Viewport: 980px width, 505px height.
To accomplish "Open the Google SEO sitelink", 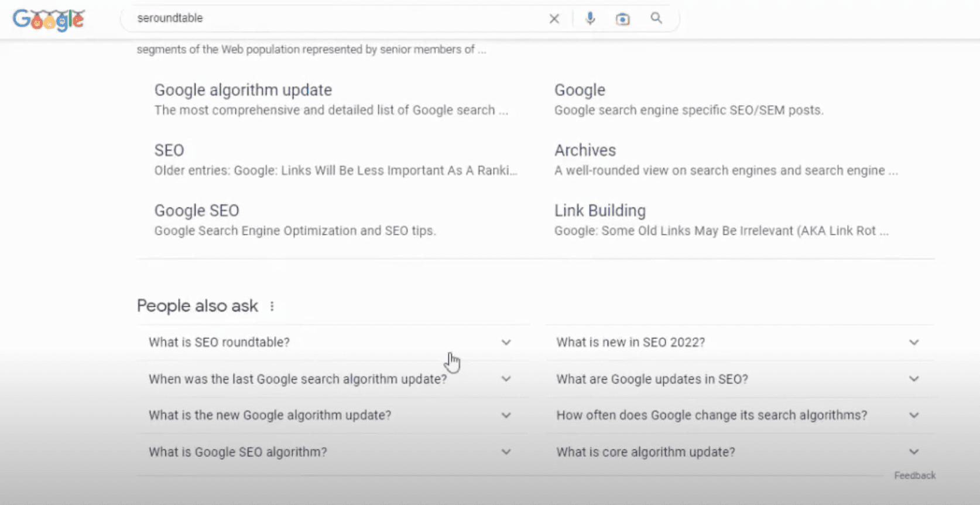I will coord(197,211).
